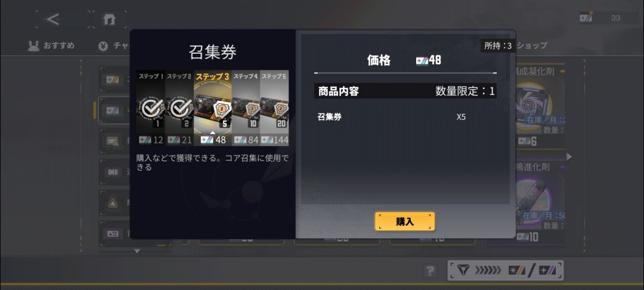Open the おすすめ rabbit icon tab
The image size is (644, 290).
(33, 46)
